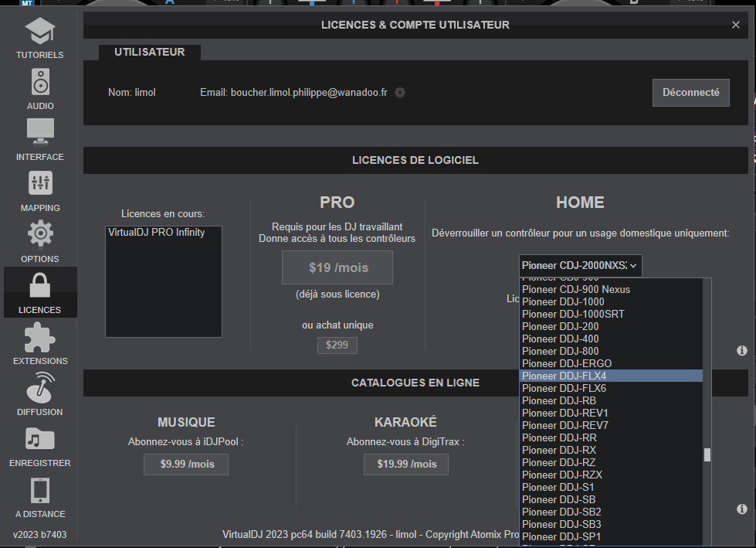Viewport: 756px width, 548px height.
Task: Pick Pioneer DDJ-RR controller entry
Action: 612,438
